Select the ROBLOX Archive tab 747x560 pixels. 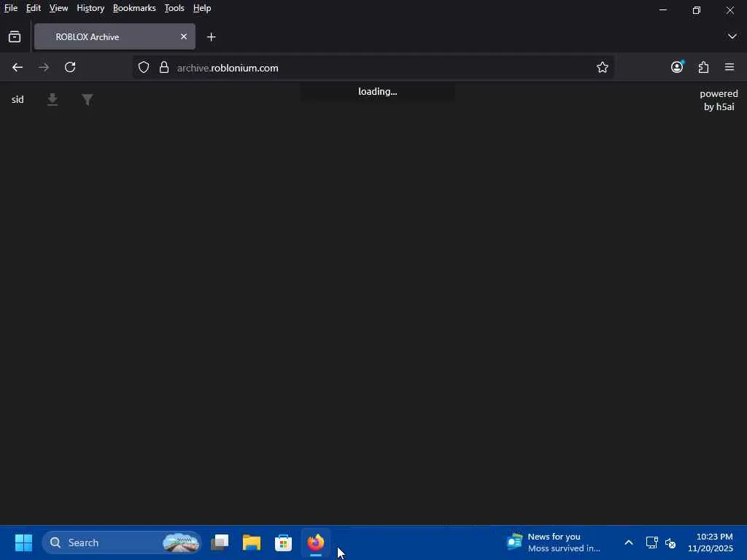pos(115,36)
